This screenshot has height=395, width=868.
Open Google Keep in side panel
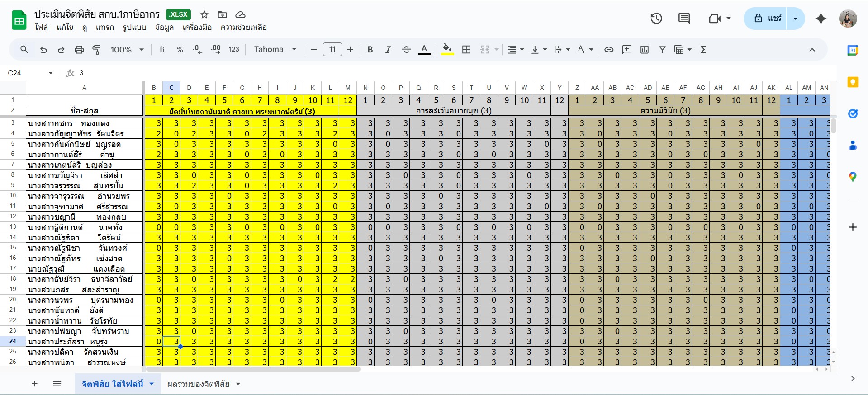coord(853,82)
